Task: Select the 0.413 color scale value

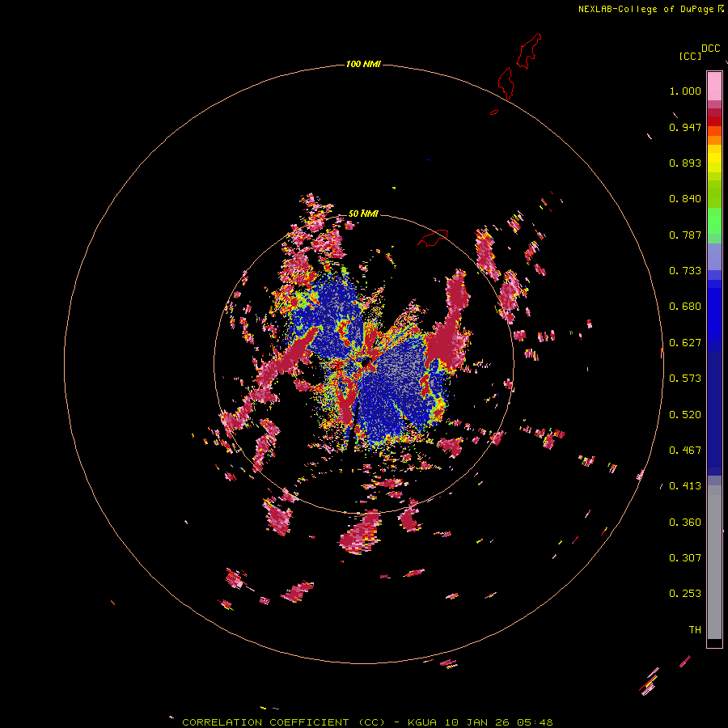Action: click(685, 486)
